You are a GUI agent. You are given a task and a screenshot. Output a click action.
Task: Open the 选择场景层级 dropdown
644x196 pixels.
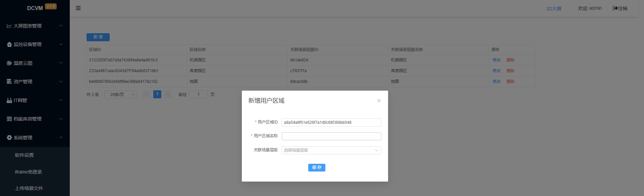click(331, 150)
